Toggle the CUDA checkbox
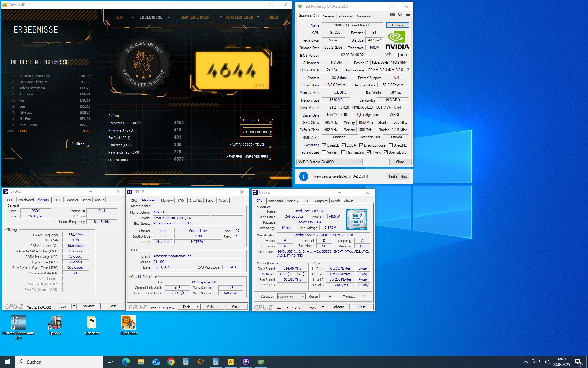 pyautogui.click(x=344, y=145)
